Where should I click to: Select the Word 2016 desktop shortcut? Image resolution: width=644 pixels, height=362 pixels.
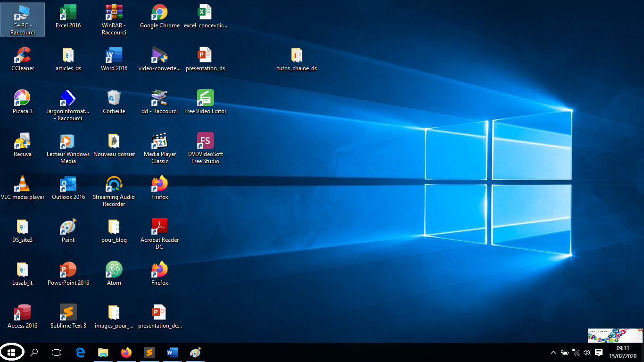114,59
